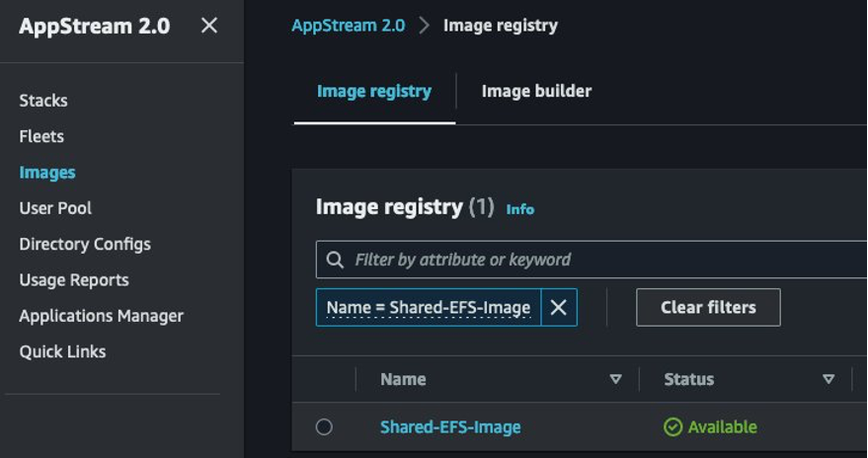The height and width of the screenshot is (458, 868).
Task: Switch to Image builder tab
Action: (x=536, y=91)
